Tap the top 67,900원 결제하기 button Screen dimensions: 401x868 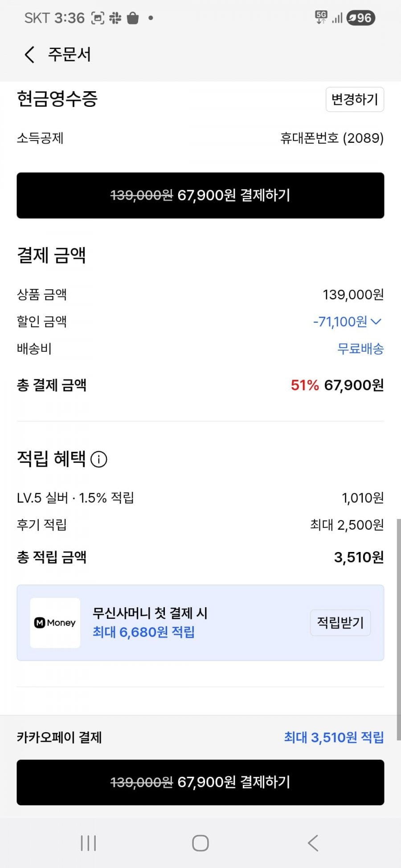(200, 195)
